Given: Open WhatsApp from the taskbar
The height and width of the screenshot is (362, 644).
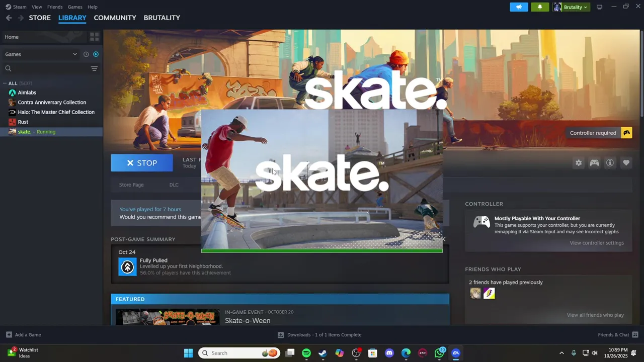Looking at the screenshot, I should tap(439, 353).
